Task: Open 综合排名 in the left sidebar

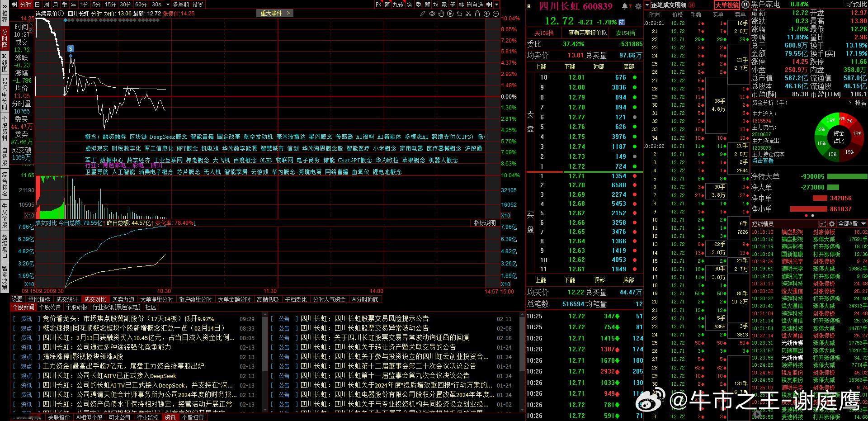Action: click(x=5, y=184)
